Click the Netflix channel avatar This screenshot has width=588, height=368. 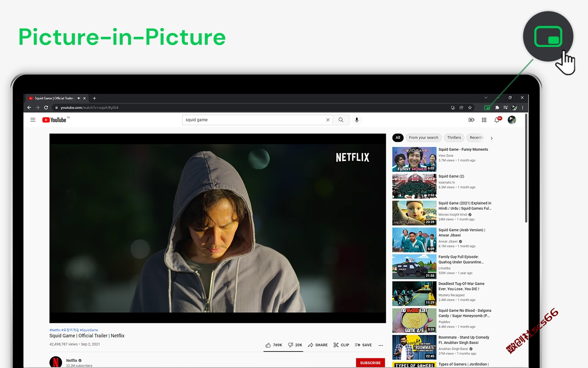pos(56,362)
